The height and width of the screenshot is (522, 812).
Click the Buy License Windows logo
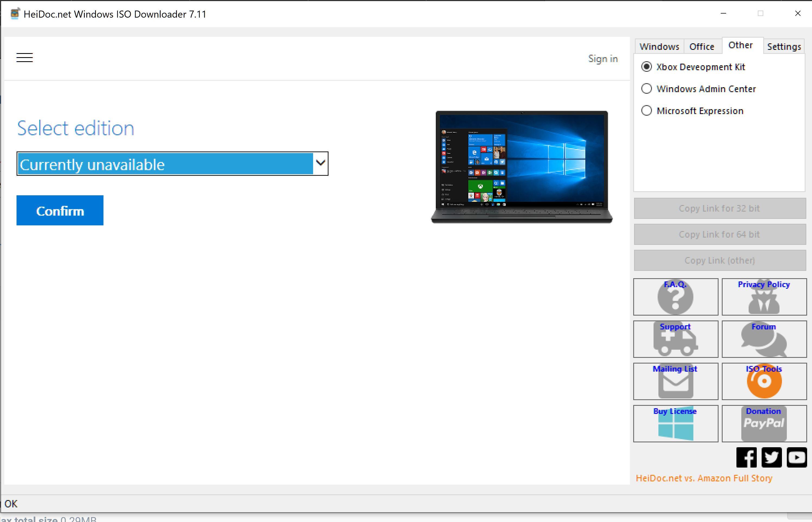click(675, 424)
